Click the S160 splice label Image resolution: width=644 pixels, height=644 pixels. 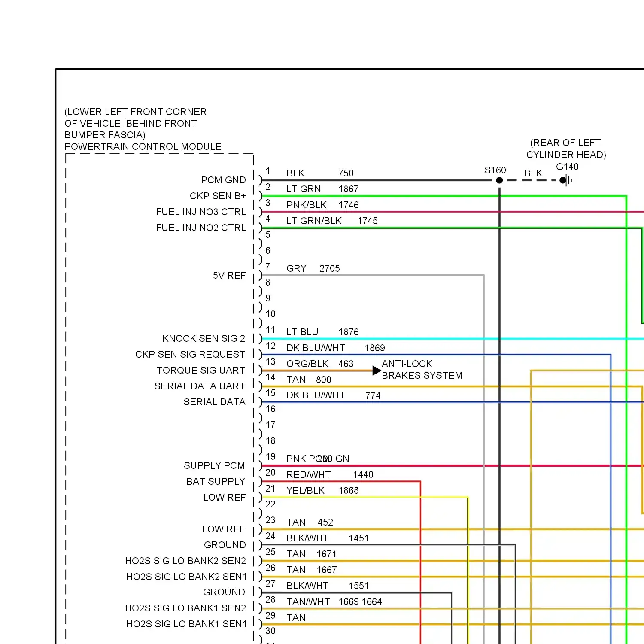(x=495, y=170)
